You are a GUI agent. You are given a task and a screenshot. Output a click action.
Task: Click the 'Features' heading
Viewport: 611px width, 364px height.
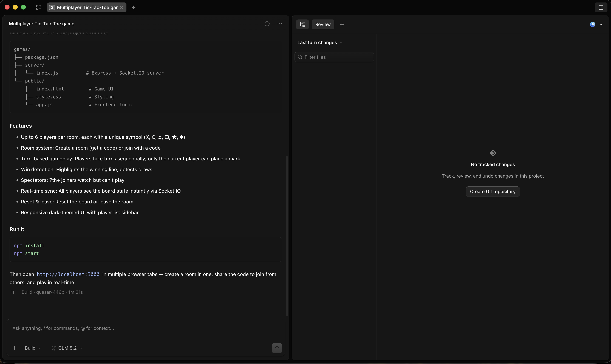pyautogui.click(x=21, y=126)
